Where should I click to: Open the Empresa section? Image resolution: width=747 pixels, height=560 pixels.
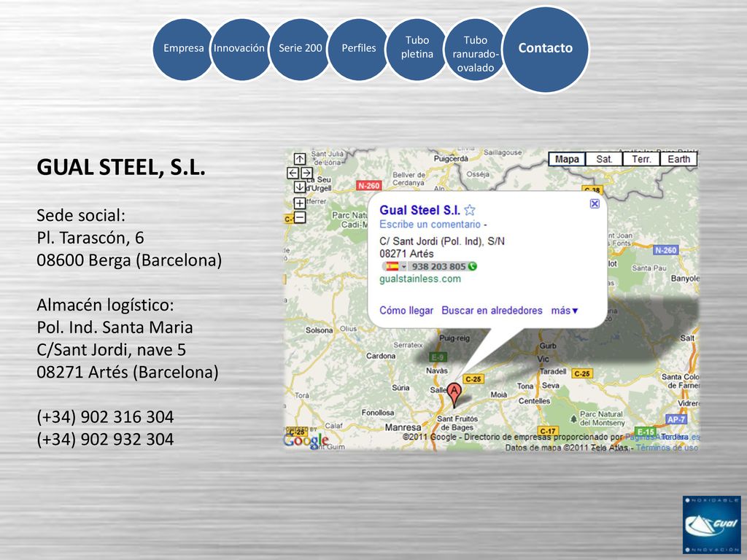183,50
